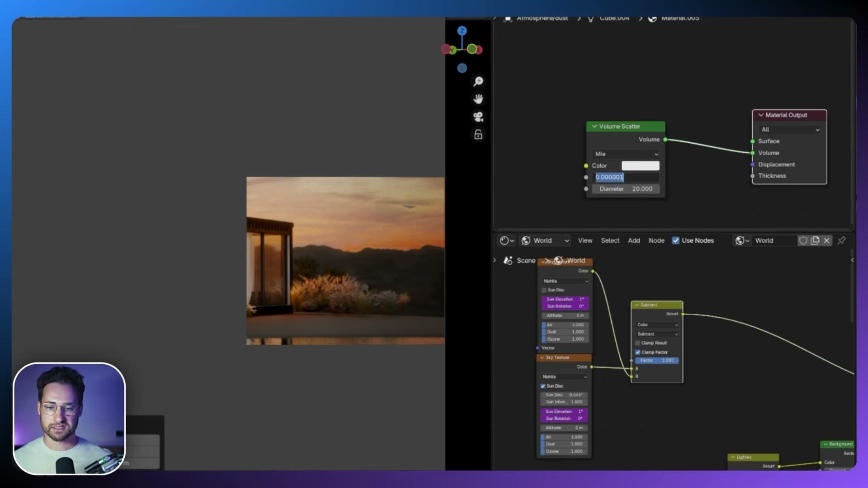Enable the Clamp Result checkbox
Image resolution: width=868 pixels, height=488 pixels.
coord(637,343)
